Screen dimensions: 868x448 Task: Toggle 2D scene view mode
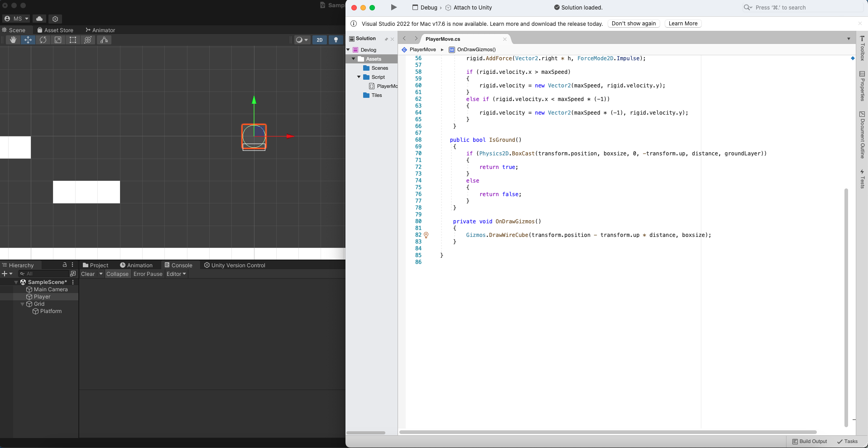(x=320, y=40)
